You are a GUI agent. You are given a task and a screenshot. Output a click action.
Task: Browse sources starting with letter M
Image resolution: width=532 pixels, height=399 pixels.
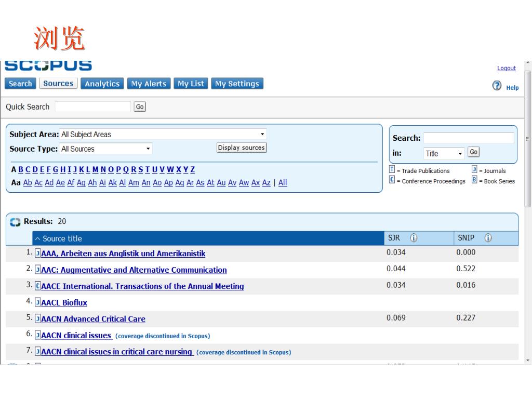(96, 169)
